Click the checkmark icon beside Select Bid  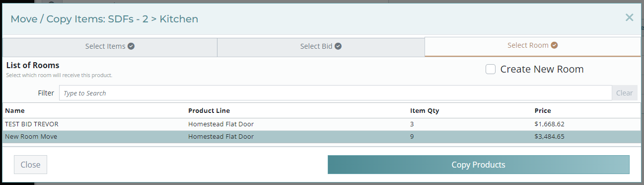[338, 46]
